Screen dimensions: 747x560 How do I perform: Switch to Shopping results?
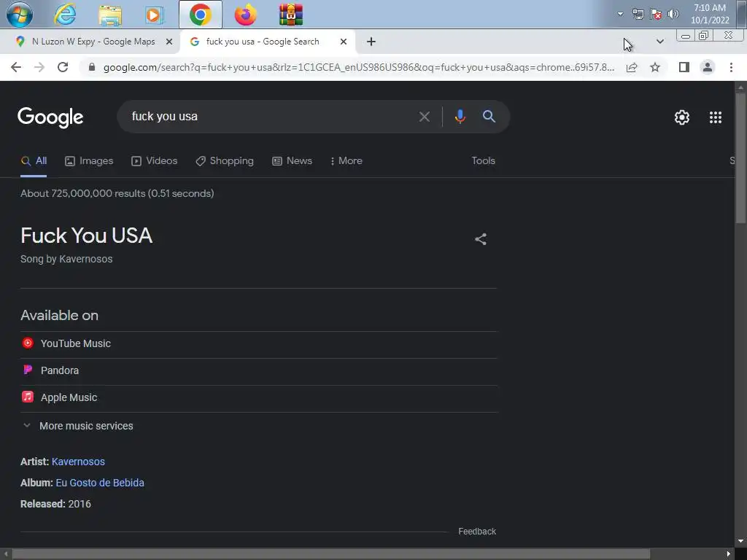coord(225,161)
